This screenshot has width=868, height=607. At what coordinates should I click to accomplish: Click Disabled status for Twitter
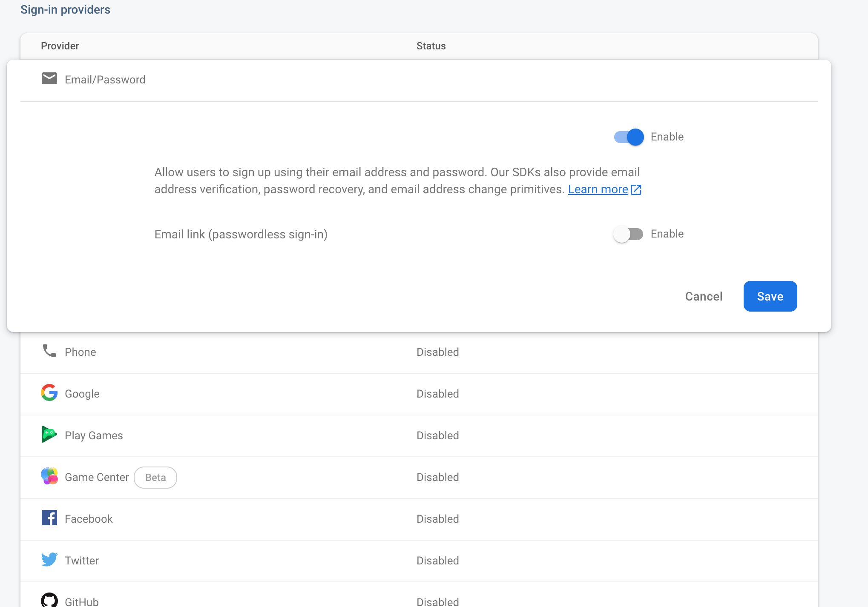tap(437, 561)
